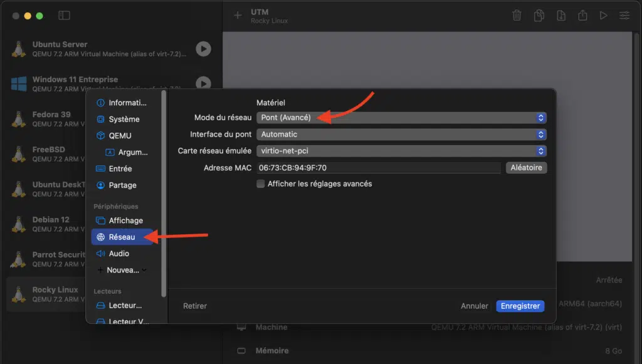642x364 pixels.
Task: Start Rocky Linux with toolbar play icon
Action: (604, 16)
